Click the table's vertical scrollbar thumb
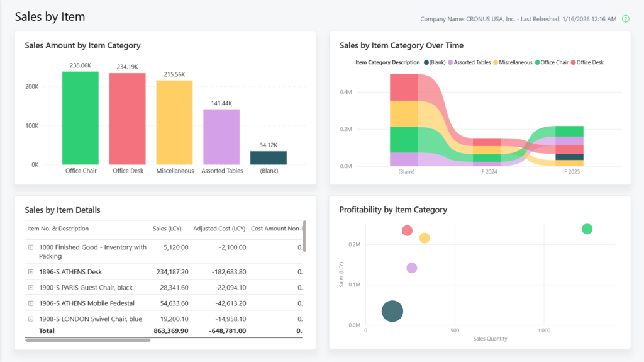The image size is (644, 362). [x=304, y=234]
